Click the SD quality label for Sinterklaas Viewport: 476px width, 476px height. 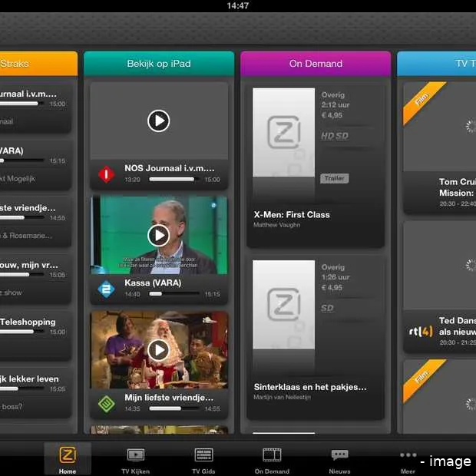point(327,308)
